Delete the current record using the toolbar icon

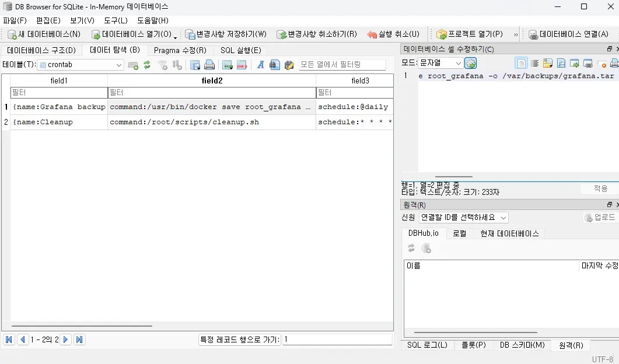(242, 65)
